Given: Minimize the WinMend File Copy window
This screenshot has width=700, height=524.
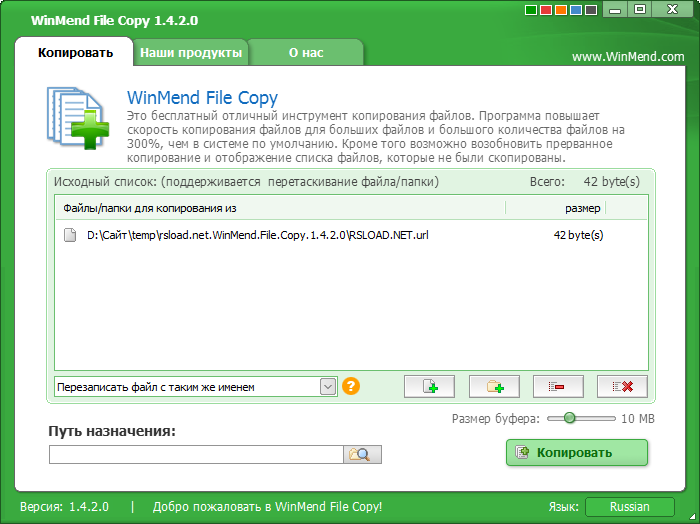Looking at the screenshot, I should [x=615, y=9].
